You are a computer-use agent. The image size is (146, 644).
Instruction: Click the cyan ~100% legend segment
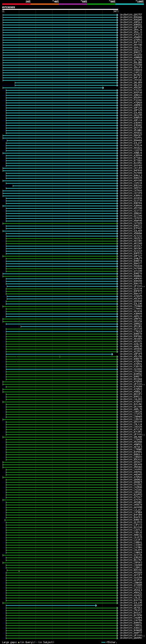129,4
